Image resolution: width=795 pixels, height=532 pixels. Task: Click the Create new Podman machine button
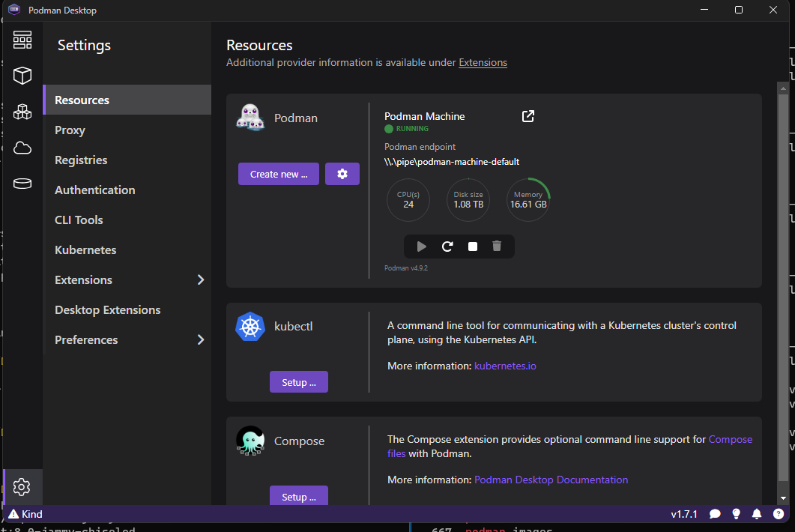point(279,174)
